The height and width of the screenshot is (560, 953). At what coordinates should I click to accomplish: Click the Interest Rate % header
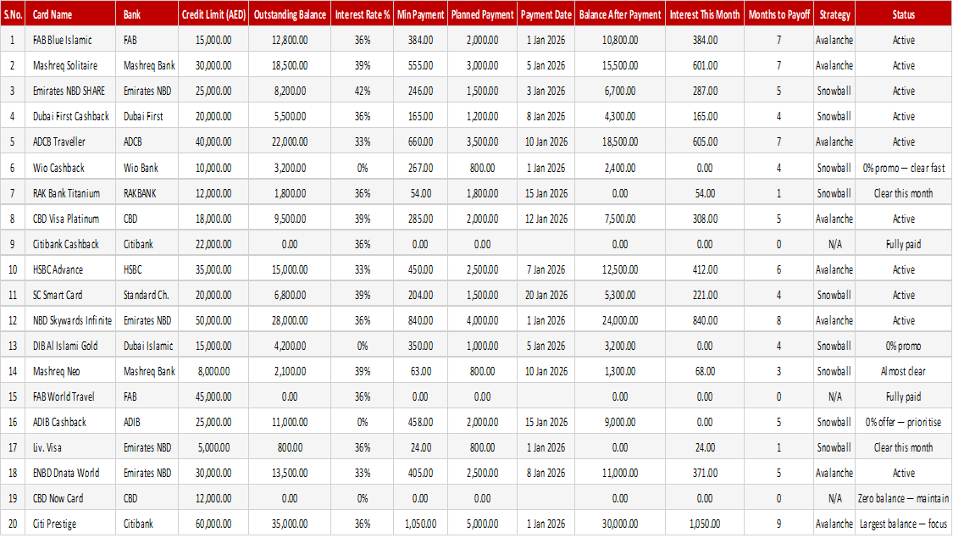pyautogui.click(x=363, y=14)
